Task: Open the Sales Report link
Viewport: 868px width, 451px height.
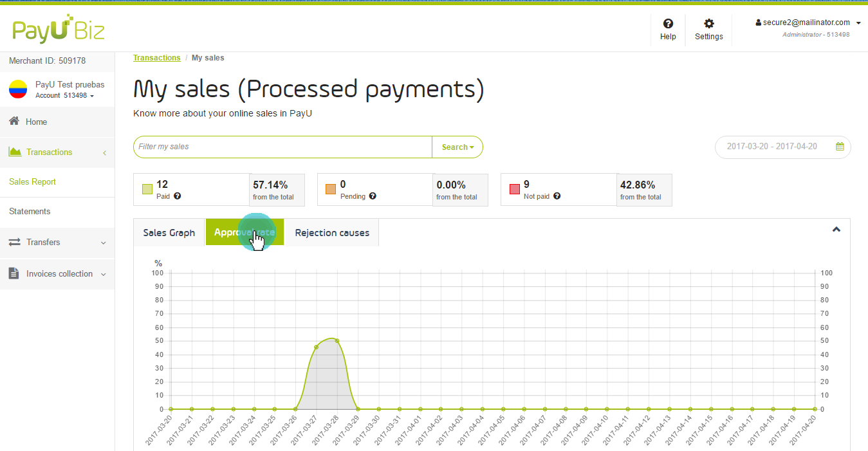Action: pos(32,182)
